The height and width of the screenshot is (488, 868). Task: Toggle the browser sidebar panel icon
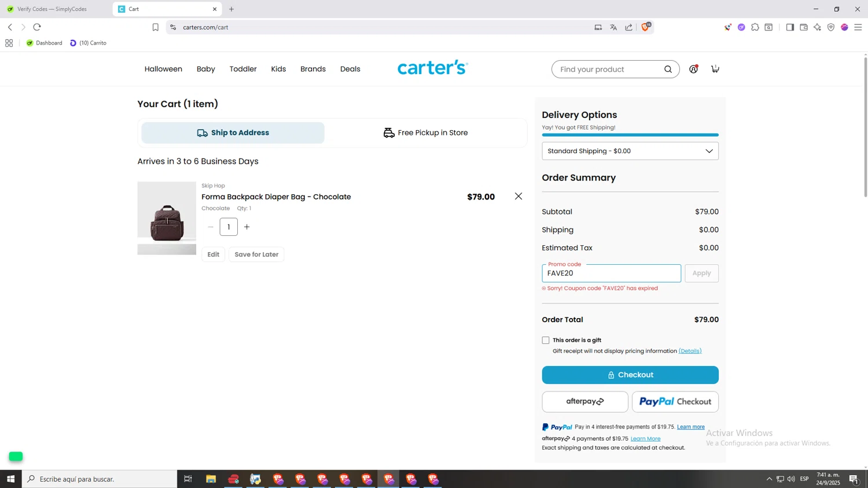coord(790,27)
